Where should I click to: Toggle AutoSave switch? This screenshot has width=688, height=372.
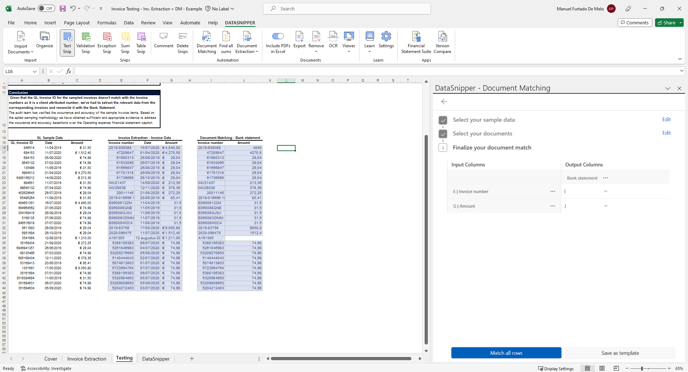click(x=46, y=8)
